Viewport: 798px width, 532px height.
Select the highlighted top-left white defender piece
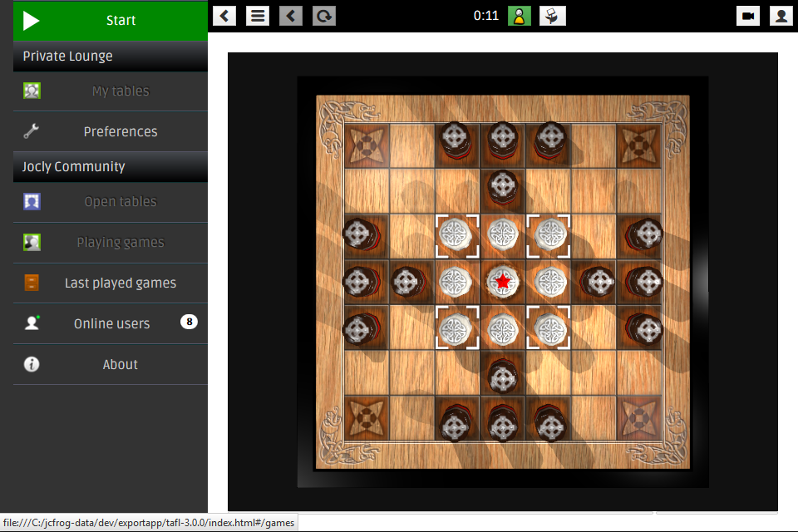[x=456, y=235]
